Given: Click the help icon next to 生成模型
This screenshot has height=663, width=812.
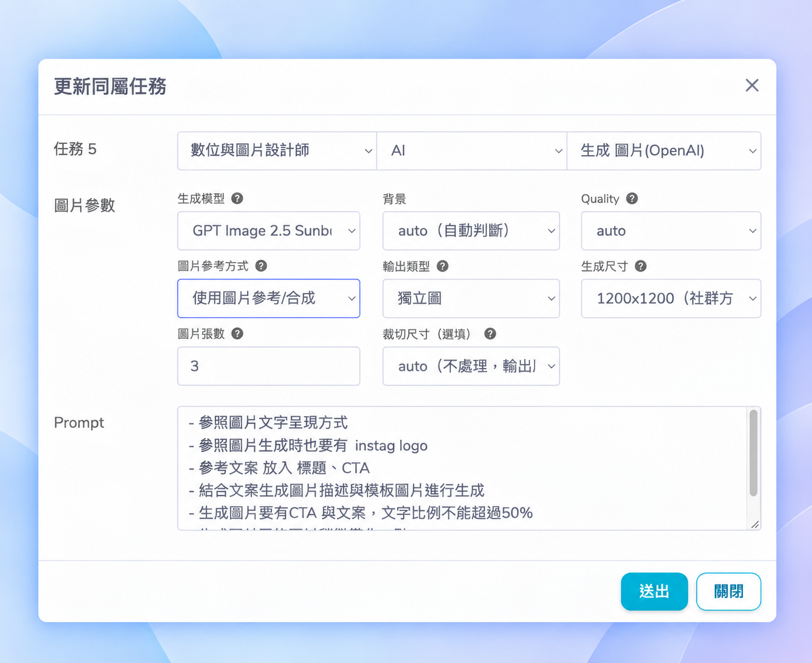Looking at the screenshot, I should point(237,198).
